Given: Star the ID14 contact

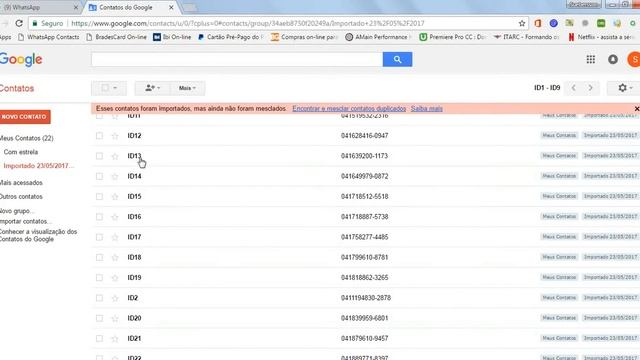Looking at the screenshot, I should click(x=115, y=176).
